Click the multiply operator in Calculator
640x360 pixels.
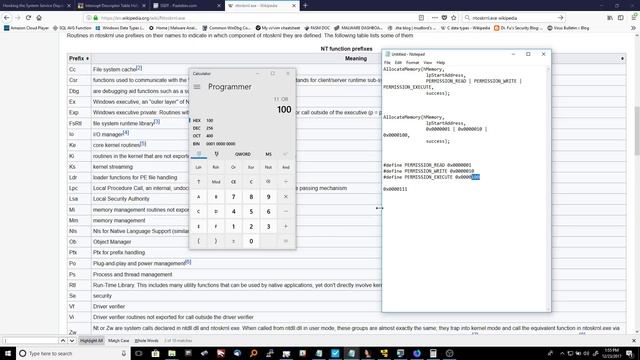coord(286,197)
